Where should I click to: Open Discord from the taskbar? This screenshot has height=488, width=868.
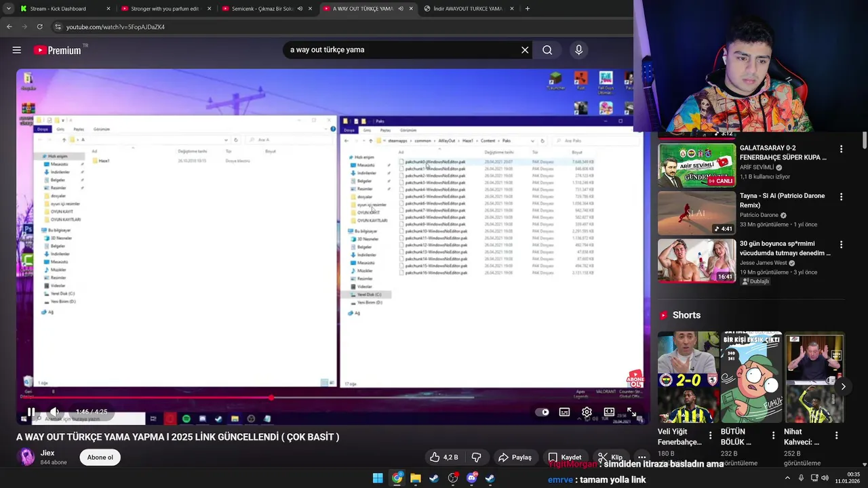click(x=471, y=479)
